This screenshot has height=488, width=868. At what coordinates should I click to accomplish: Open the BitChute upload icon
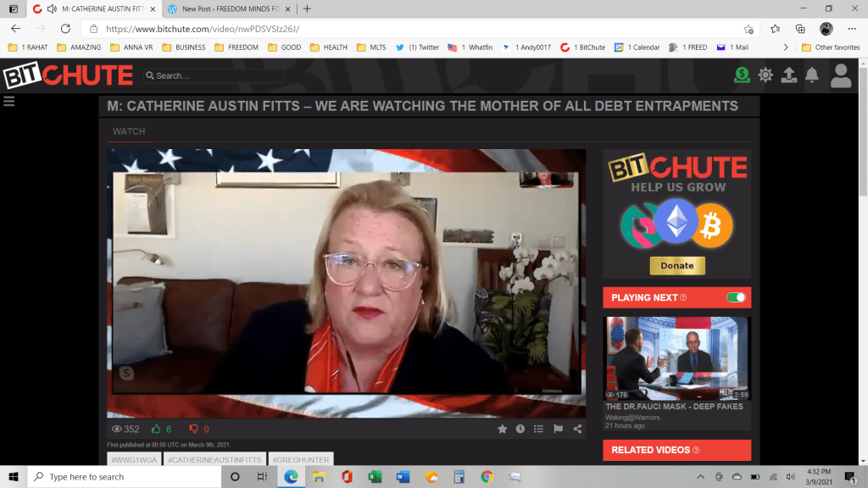788,75
